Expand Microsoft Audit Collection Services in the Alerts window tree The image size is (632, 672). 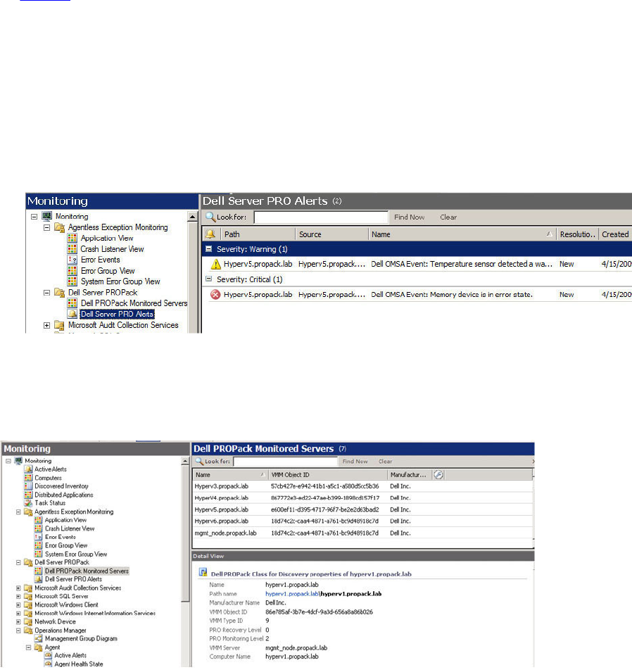(46, 325)
